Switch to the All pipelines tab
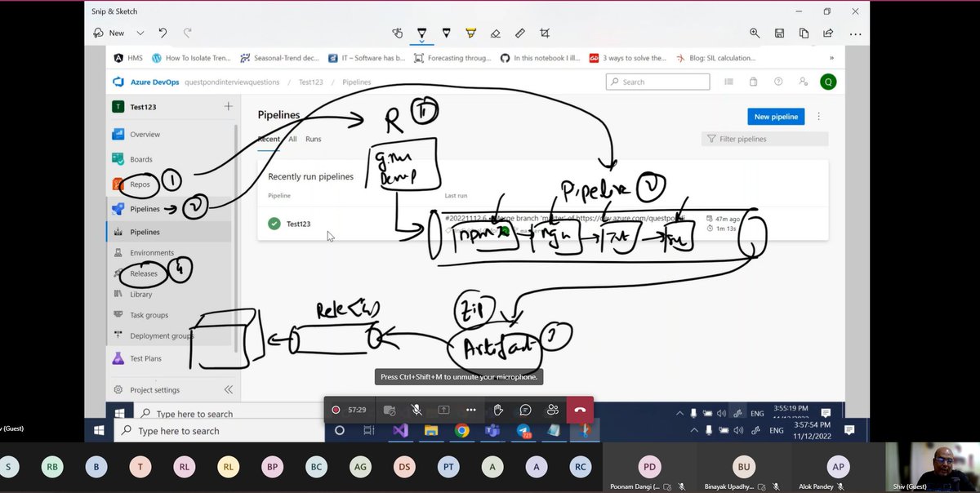 click(x=292, y=139)
